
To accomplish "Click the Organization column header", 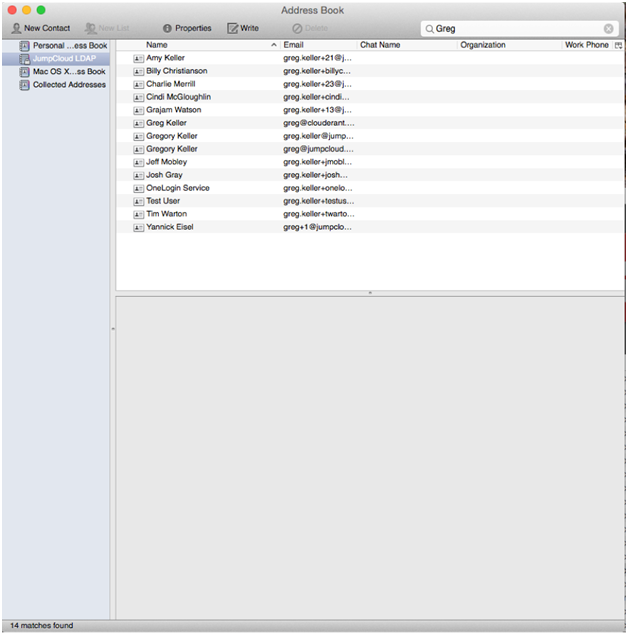I will click(505, 46).
